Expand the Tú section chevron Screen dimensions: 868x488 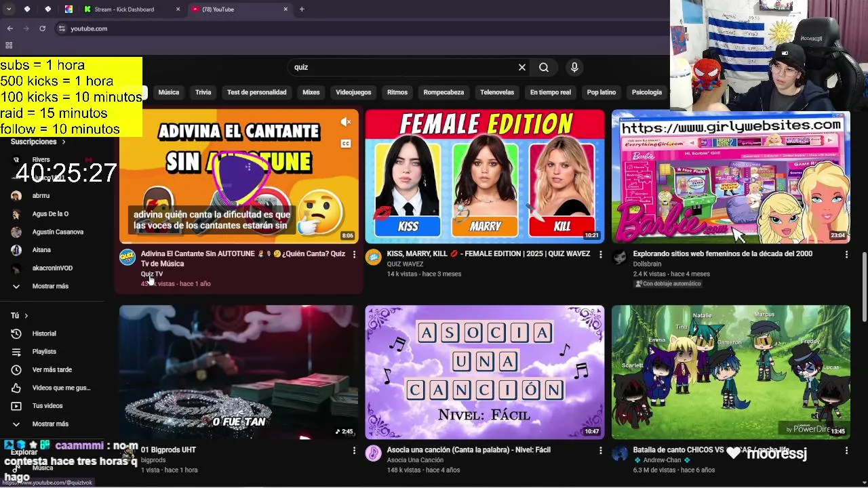click(x=26, y=316)
